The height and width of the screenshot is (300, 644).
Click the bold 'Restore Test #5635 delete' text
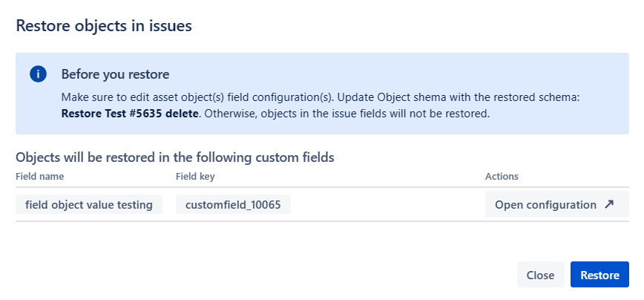(x=130, y=114)
